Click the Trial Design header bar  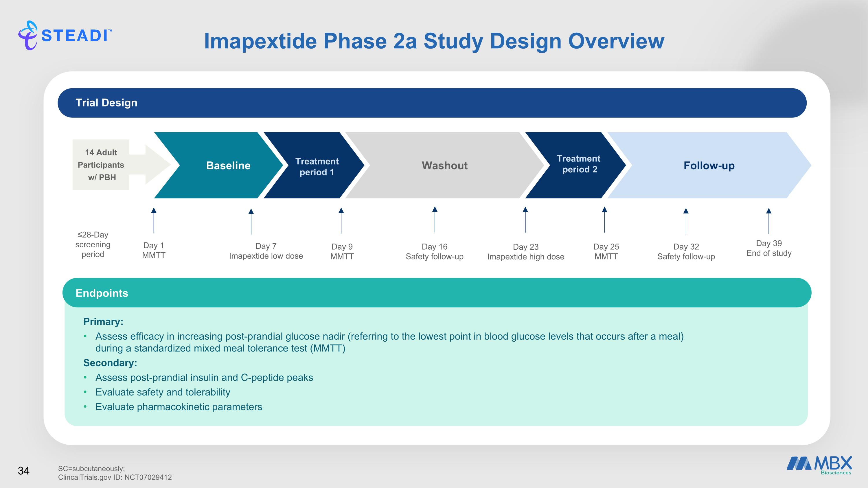click(432, 103)
